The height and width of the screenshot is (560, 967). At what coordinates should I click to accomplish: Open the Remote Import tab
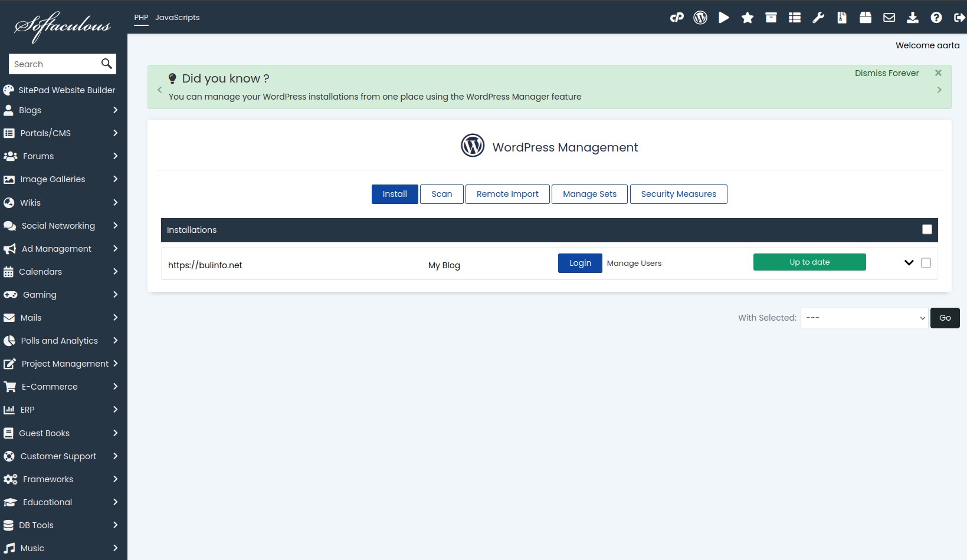507,194
